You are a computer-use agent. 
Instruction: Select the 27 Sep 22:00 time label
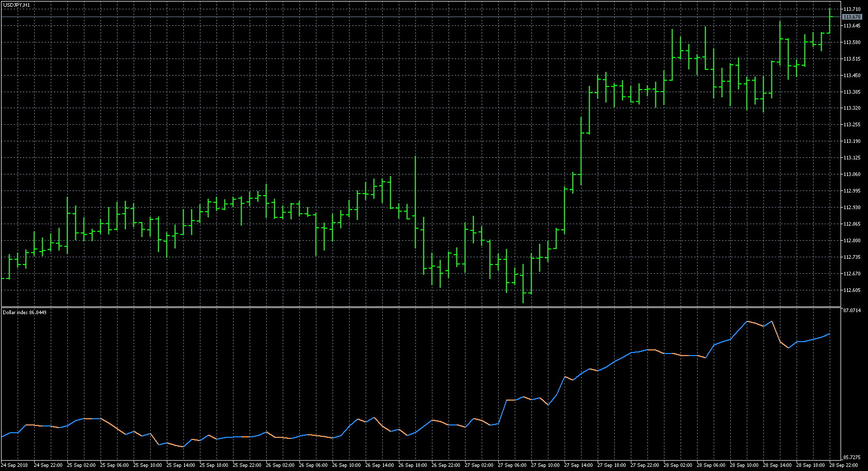click(x=645, y=465)
